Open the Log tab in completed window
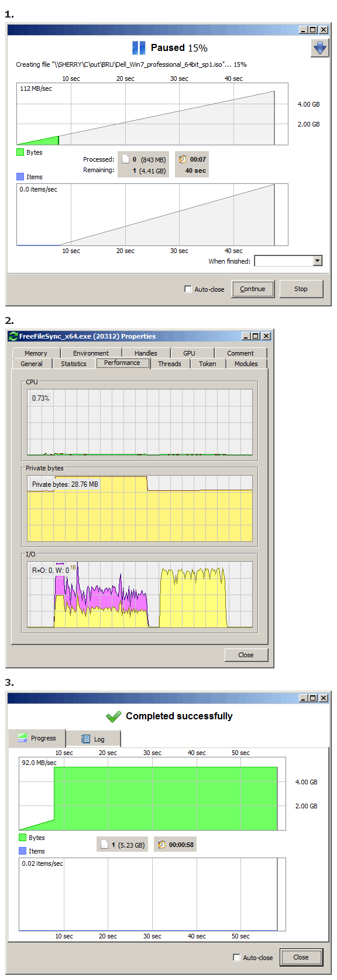The height and width of the screenshot is (980, 337). pyautogui.click(x=94, y=739)
